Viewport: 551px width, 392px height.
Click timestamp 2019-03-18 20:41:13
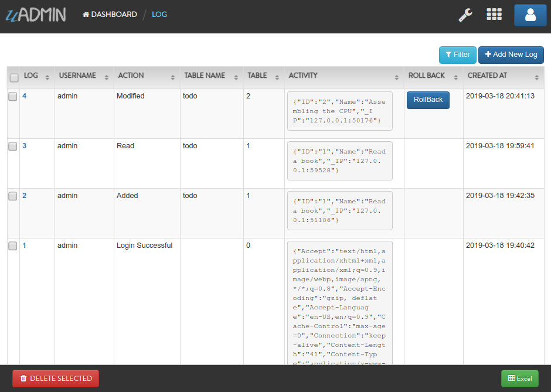pyautogui.click(x=500, y=96)
